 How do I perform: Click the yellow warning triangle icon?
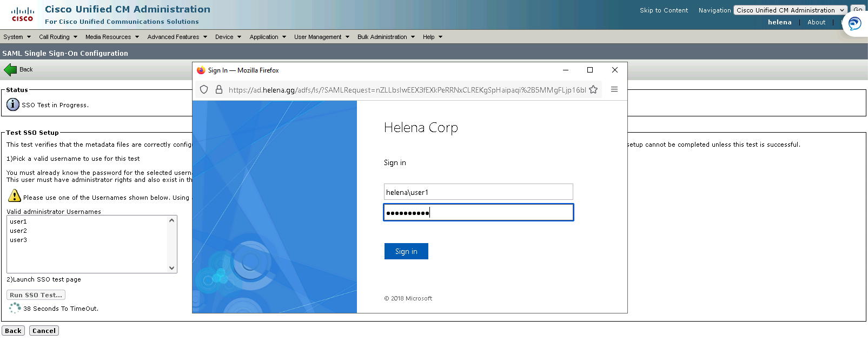15,196
